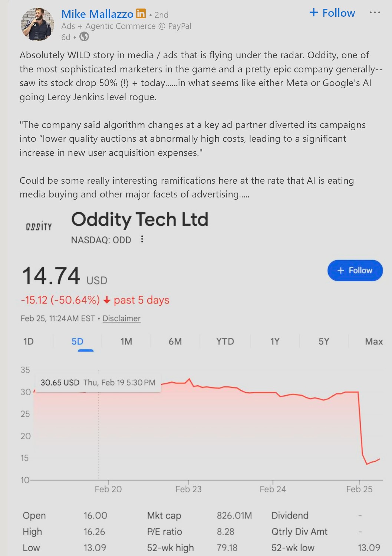This screenshot has height=556, width=392.
Task: Select the 5D chart tab
Action: point(78,341)
